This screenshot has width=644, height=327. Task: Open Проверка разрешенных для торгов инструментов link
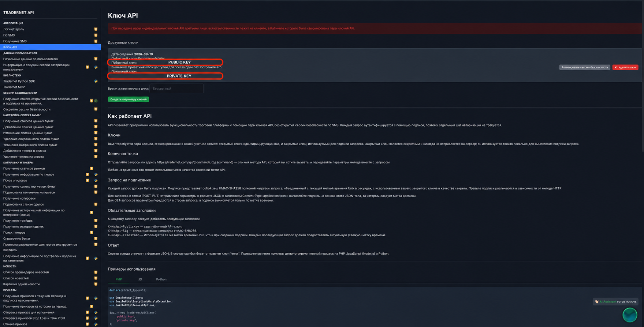pos(40,247)
